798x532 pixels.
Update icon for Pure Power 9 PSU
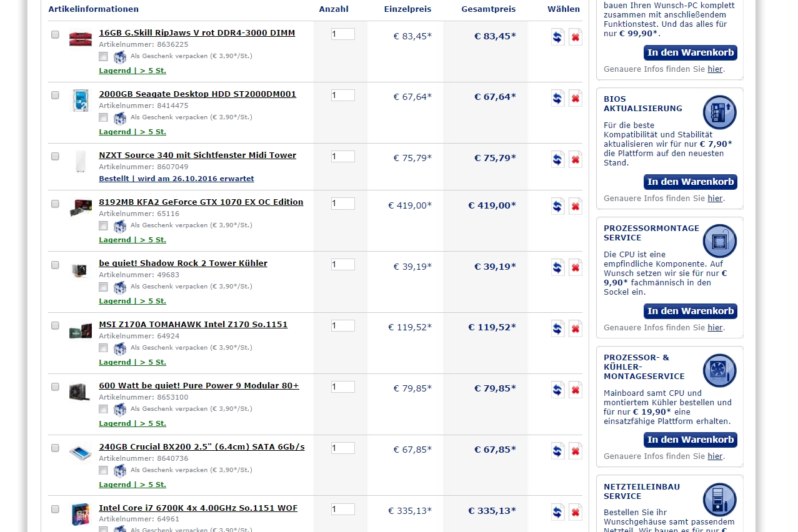coord(557,390)
